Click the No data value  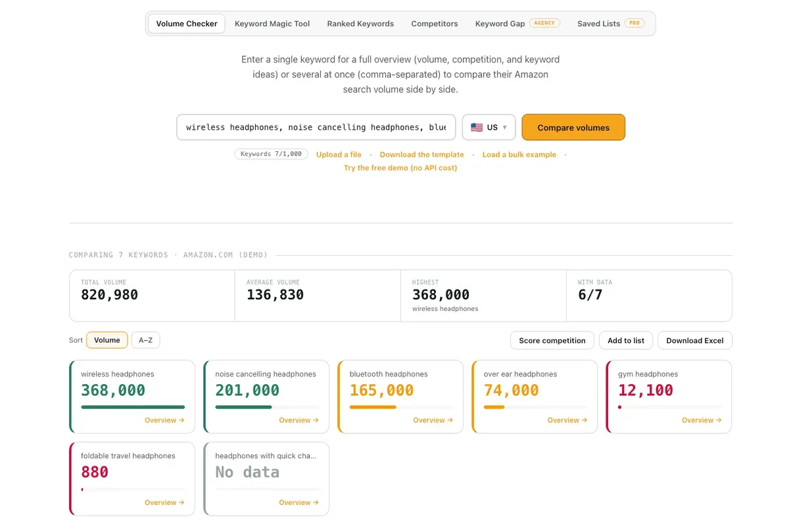point(247,472)
